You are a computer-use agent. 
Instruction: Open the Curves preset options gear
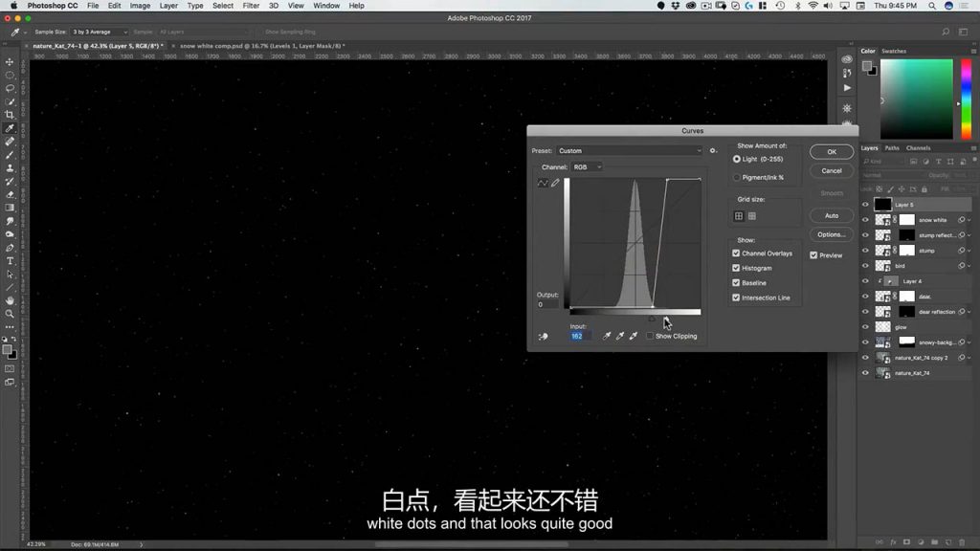click(712, 150)
